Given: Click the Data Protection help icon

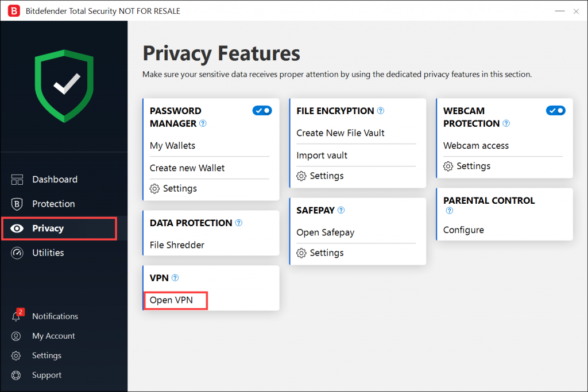Looking at the screenshot, I should pos(239,223).
